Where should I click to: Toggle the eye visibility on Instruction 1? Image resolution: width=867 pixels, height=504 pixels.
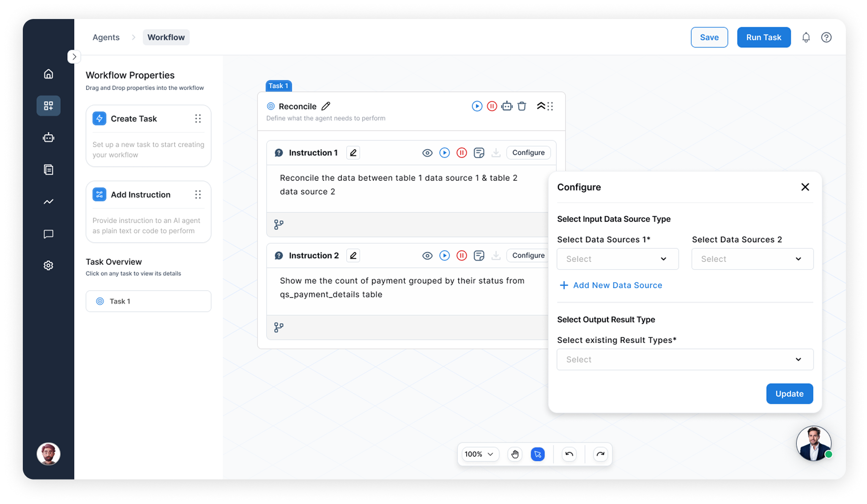point(427,153)
